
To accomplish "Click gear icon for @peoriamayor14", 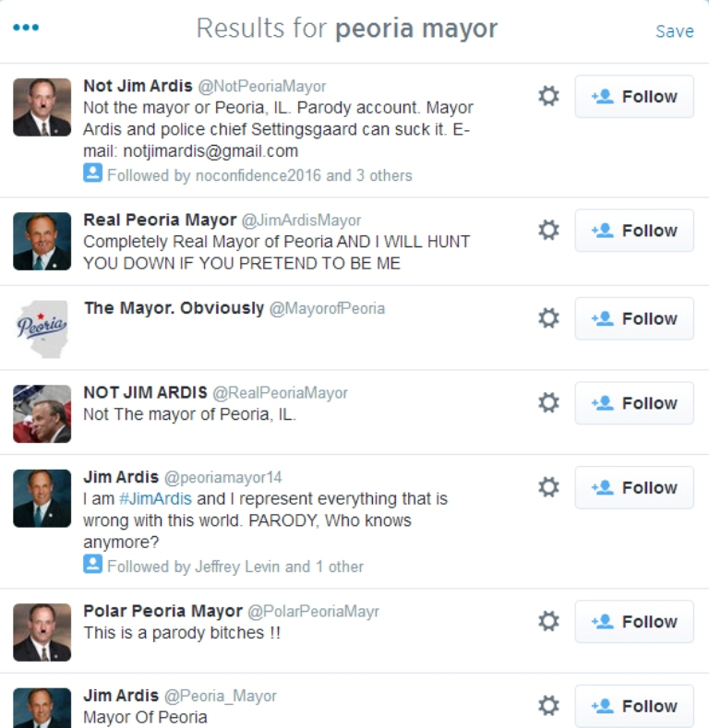I will (x=548, y=487).
